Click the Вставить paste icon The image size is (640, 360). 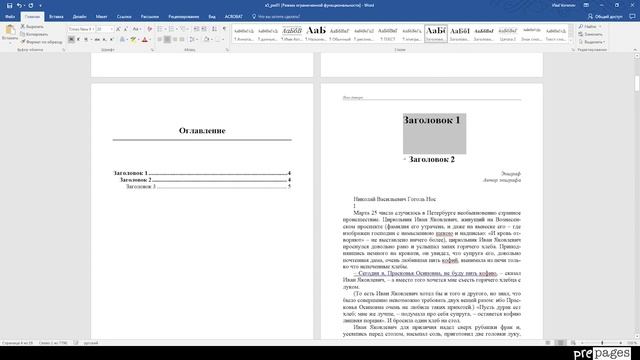point(10,30)
